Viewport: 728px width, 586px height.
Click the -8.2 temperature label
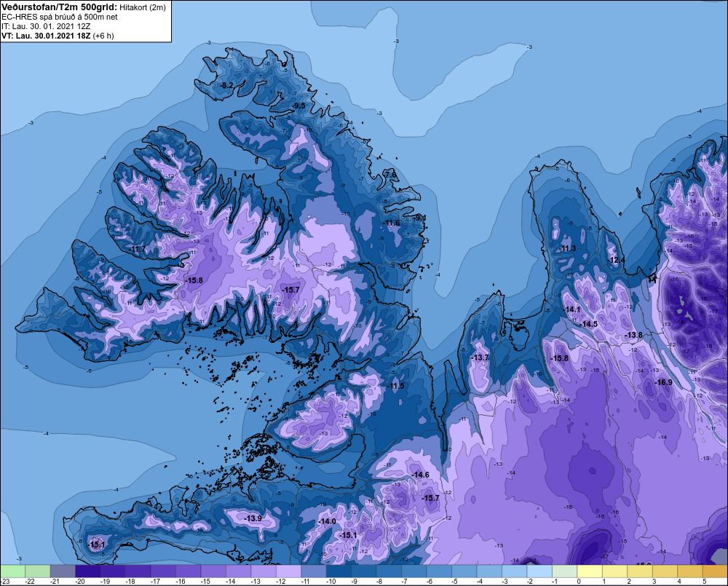(x=226, y=85)
